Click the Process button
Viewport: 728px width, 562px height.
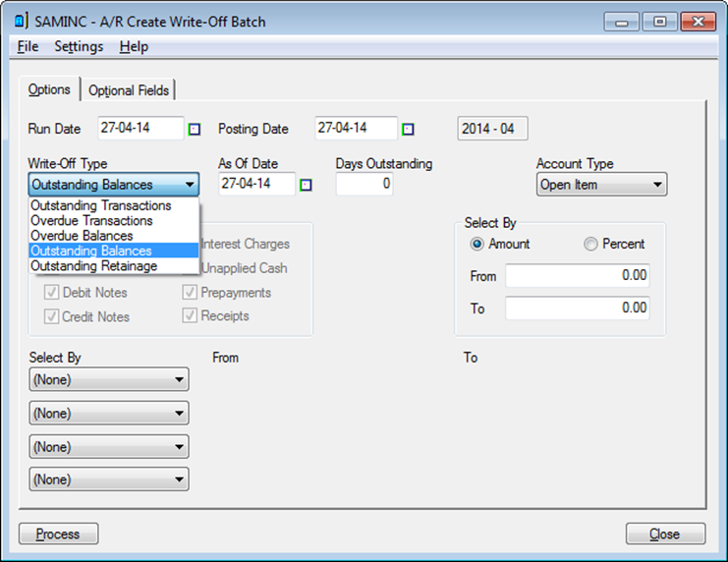[58, 534]
